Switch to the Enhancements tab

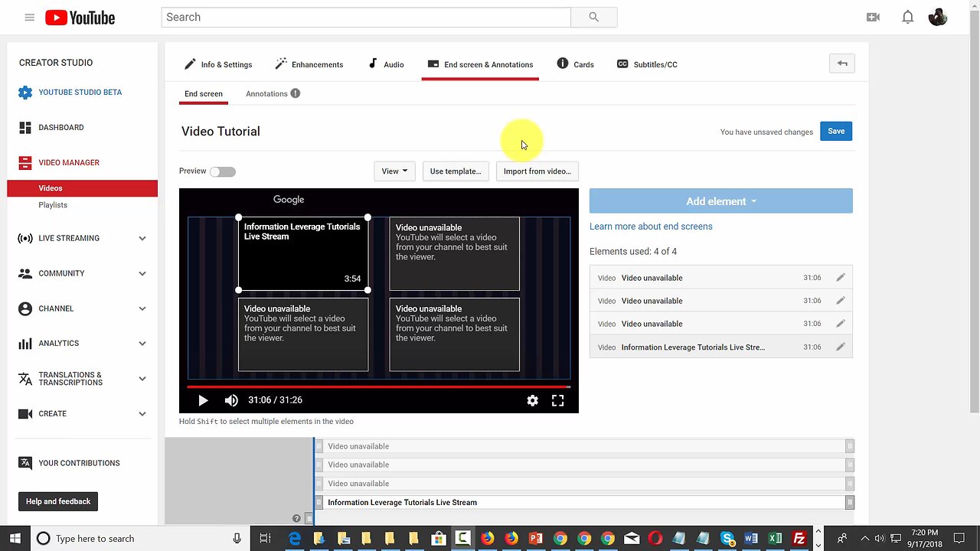pyautogui.click(x=309, y=64)
